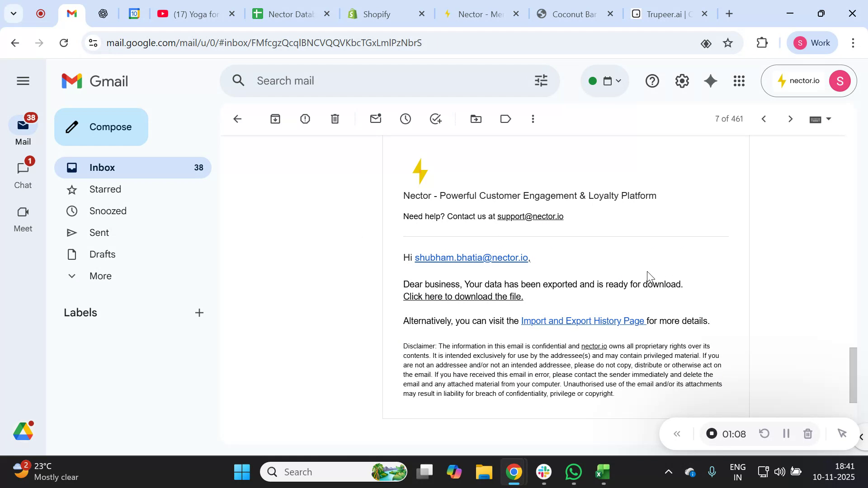Switch to the Shopify browser tab
This screenshot has height=488, width=868.
(x=377, y=14)
